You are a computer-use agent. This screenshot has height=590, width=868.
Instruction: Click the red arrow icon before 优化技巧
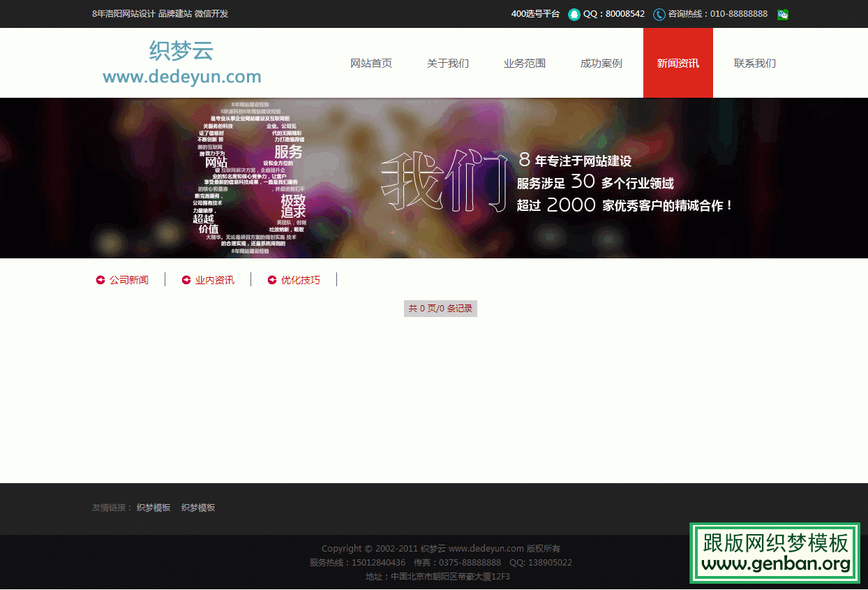click(x=272, y=279)
